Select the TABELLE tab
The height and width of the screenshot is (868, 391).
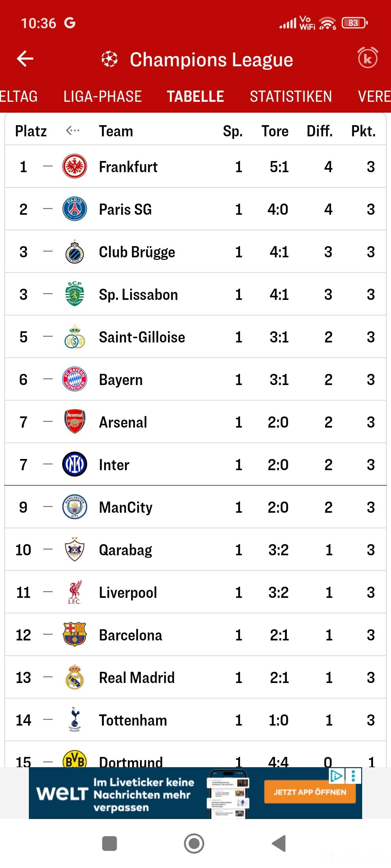pyautogui.click(x=195, y=97)
